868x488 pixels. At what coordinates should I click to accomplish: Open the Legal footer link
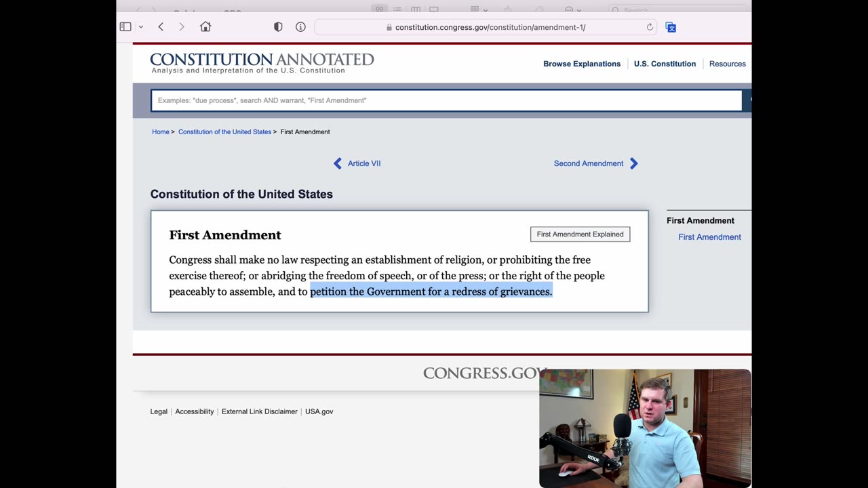pyautogui.click(x=159, y=411)
